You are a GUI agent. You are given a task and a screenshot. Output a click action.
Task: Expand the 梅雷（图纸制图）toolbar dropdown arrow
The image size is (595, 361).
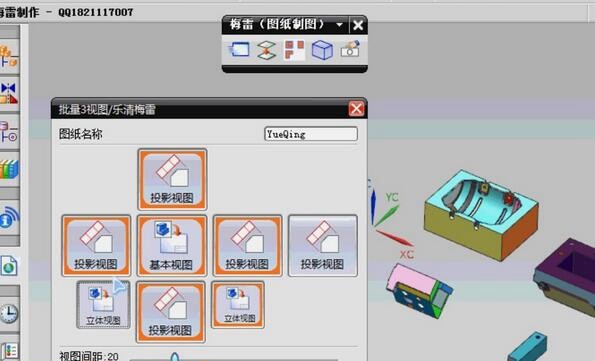click(339, 25)
